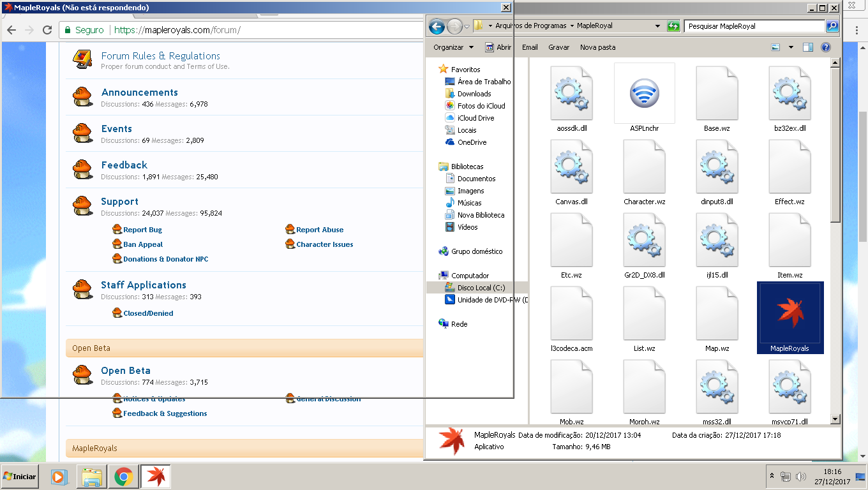Open the Organizar dropdown menu
This screenshot has width=868, height=490.
coord(453,47)
